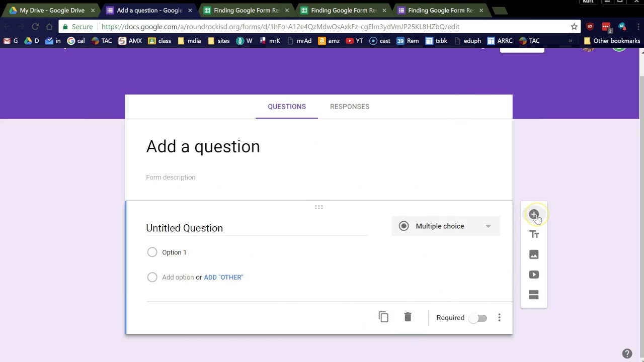This screenshot has width=644, height=362.
Task: Open the uBlock extension icon
Action: coord(590,26)
